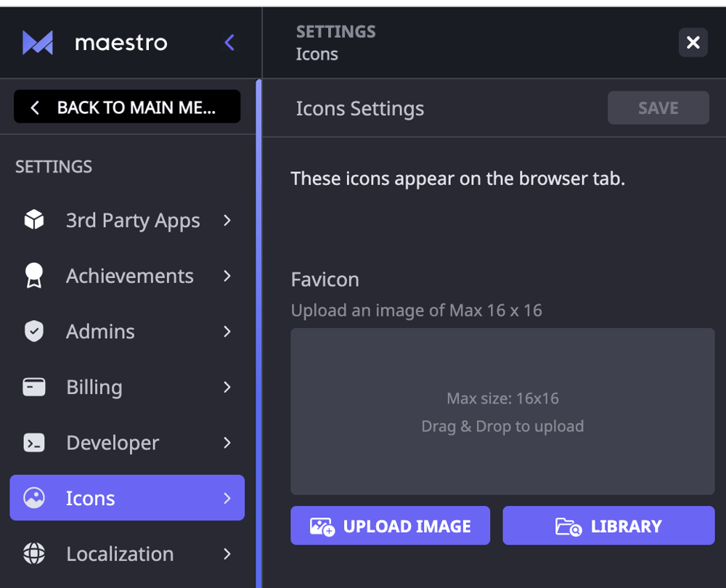
Task: Click the Billing credit card icon
Action: pos(34,387)
